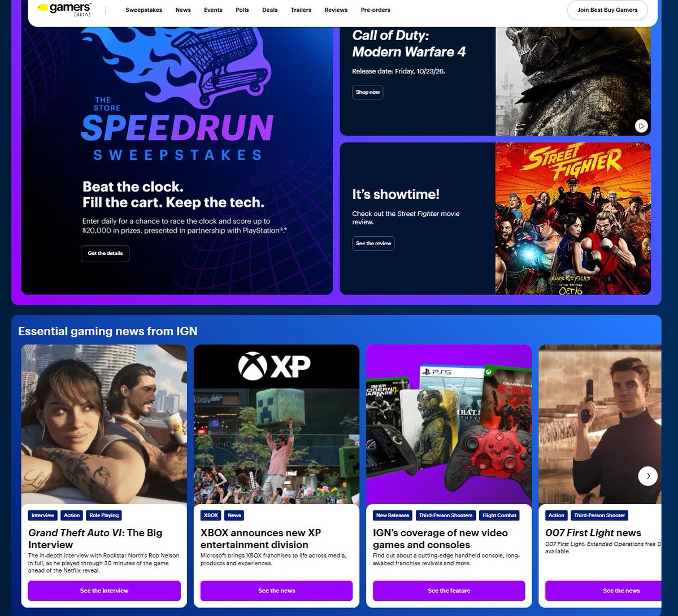Select the News tag on XBOX card
The width and height of the screenshot is (678, 616).
(234, 515)
